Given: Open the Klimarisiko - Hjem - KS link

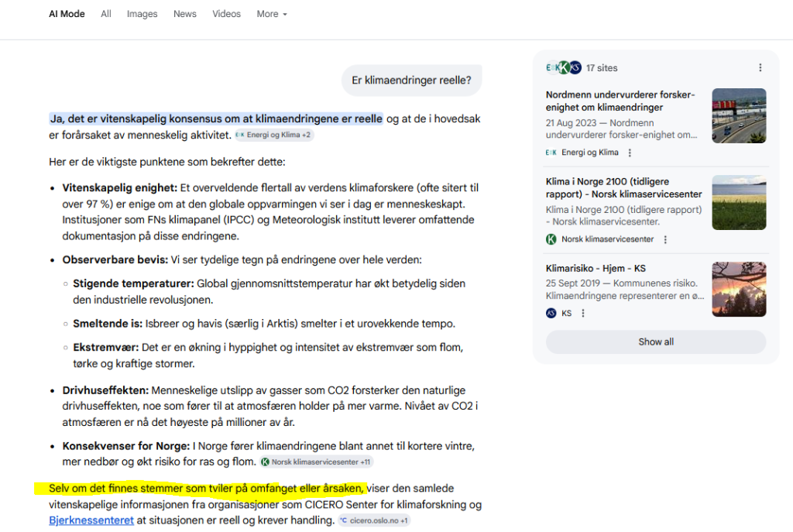Looking at the screenshot, I should coord(596,269).
